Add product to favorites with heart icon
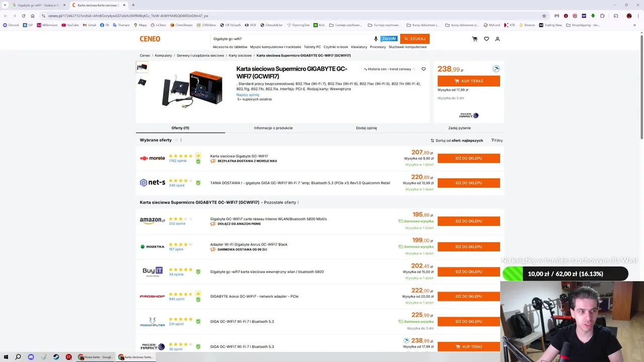 tap(424, 69)
